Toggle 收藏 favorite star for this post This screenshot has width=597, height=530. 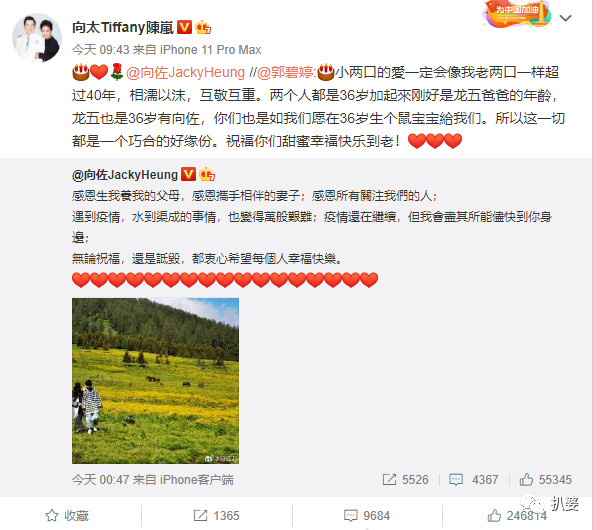click(x=67, y=516)
